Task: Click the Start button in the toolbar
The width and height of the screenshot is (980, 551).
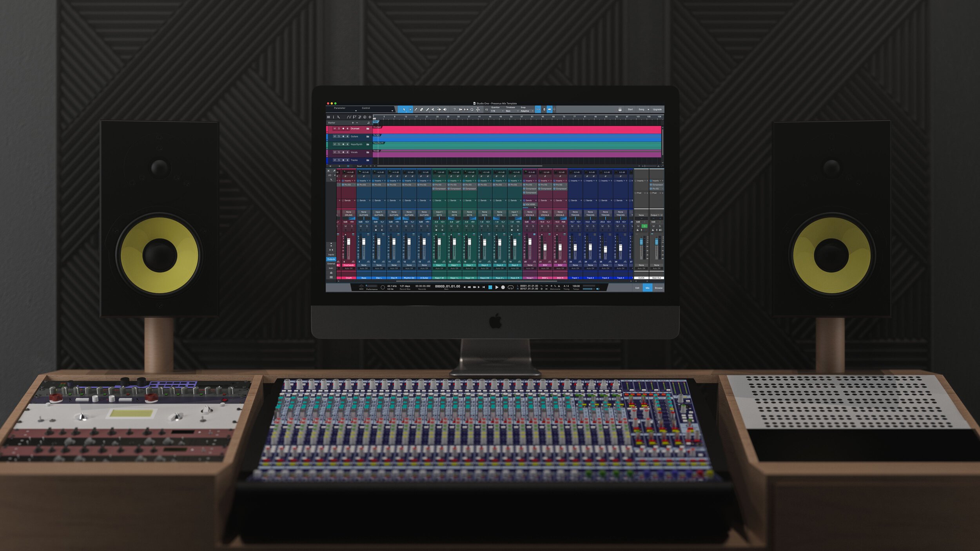Action: (x=630, y=109)
